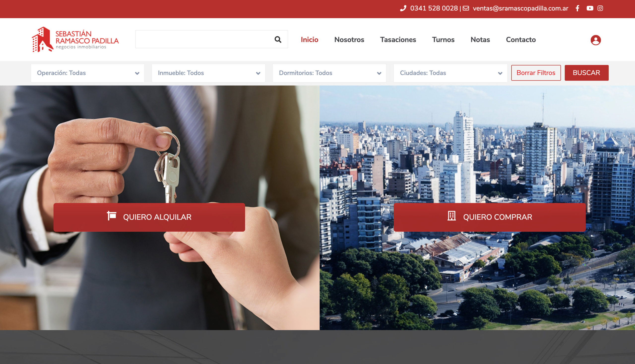Click the BUSCAR button
The image size is (635, 364).
586,73
